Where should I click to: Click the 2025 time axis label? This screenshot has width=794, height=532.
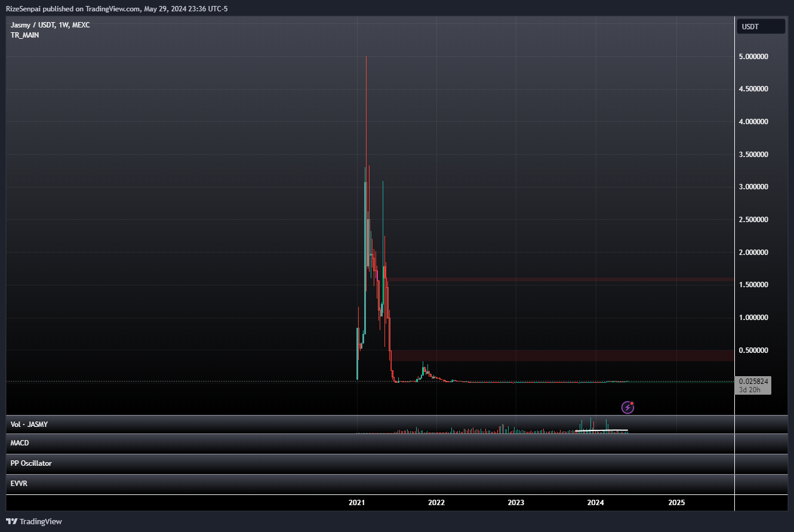(x=676, y=503)
